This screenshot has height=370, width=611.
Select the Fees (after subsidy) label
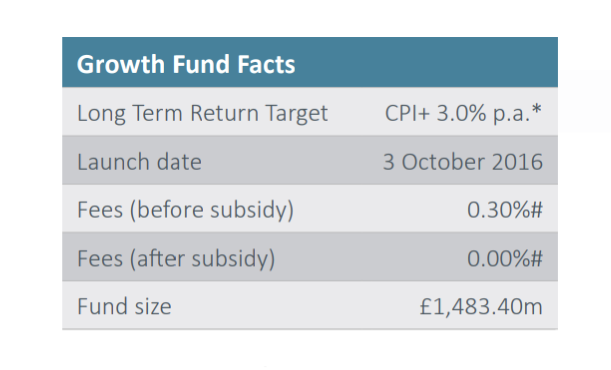click(176, 259)
